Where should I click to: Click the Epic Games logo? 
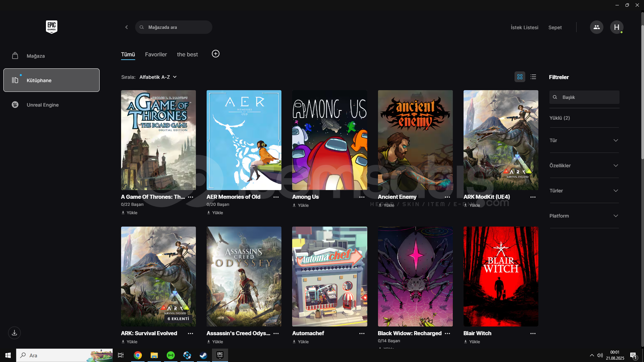[52, 27]
